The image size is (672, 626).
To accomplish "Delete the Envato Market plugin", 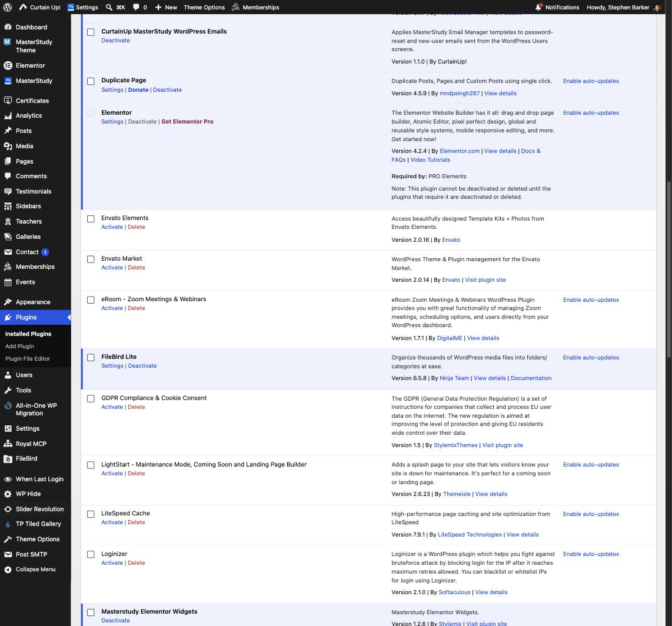I will 137,267.
